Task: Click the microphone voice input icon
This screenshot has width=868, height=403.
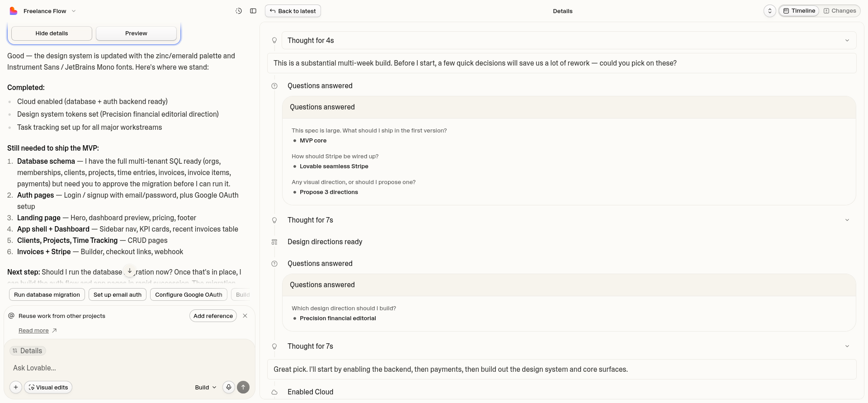Action: click(229, 388)
